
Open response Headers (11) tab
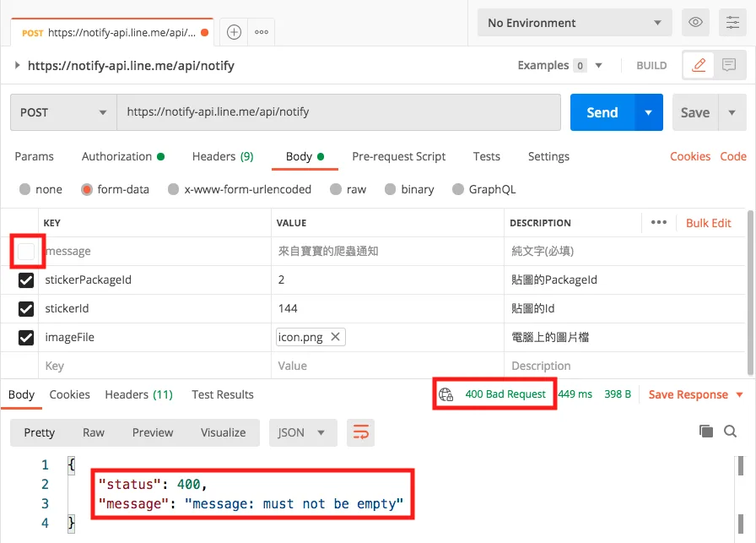point(139,394)
